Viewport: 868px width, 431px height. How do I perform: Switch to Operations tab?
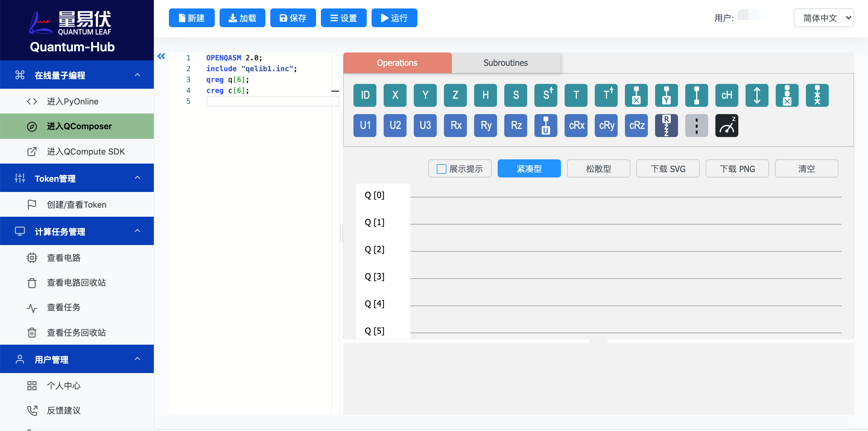coord(397,62)
